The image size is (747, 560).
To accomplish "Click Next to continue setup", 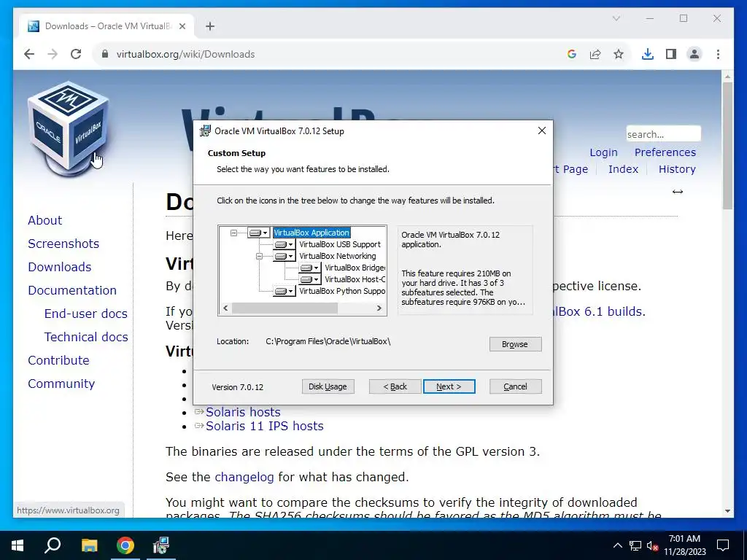I will (x=449, y=386).
